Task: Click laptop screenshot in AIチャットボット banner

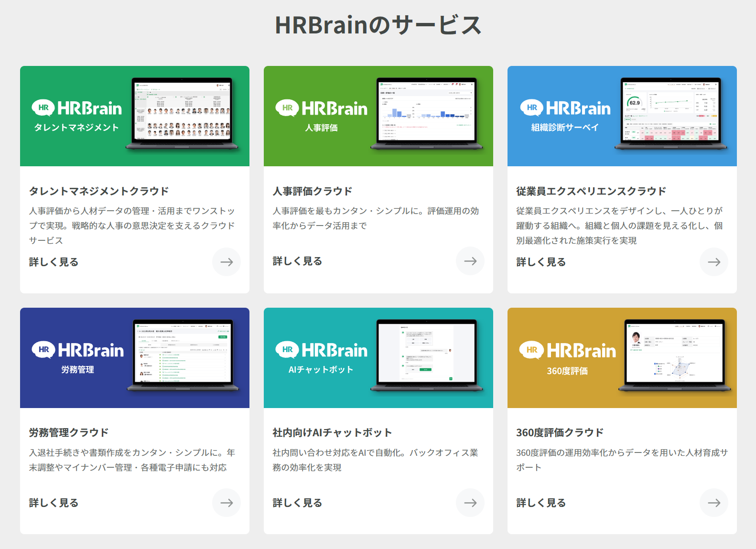Action: coord(427,354)
